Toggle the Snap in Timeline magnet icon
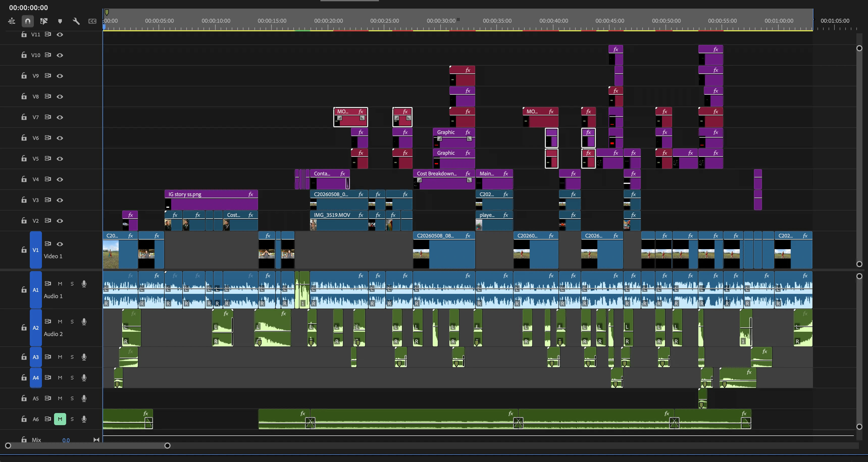 coord(28,21)
